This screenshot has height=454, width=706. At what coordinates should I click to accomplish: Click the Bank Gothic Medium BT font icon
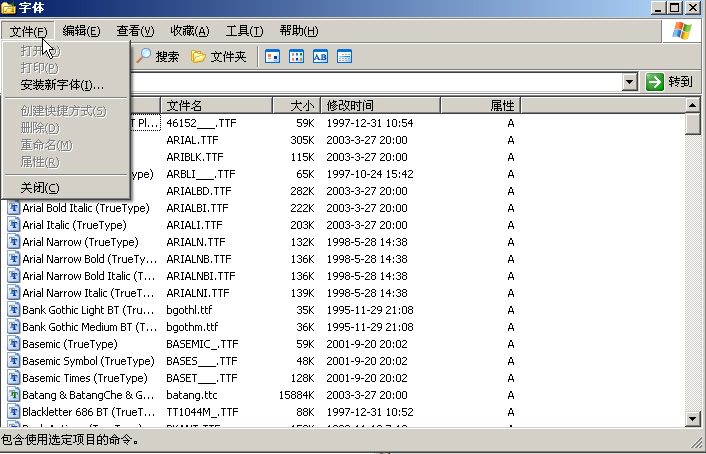pos(14,327)
